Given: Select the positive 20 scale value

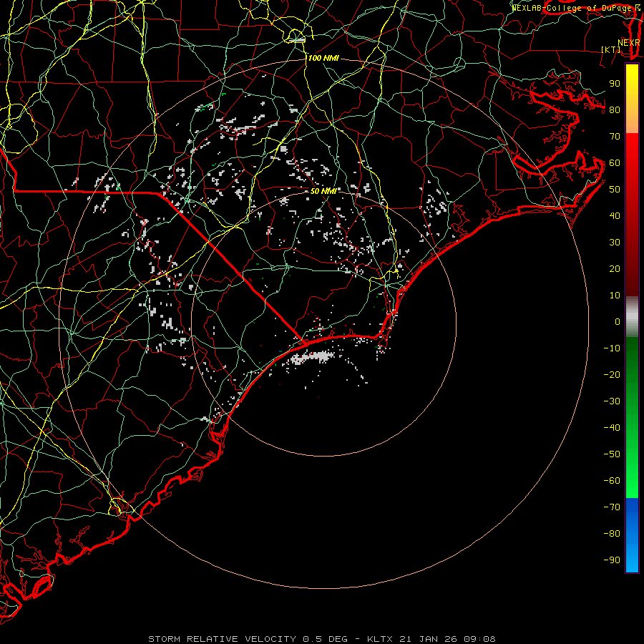Looking at the screenshot, I should 615,269.
